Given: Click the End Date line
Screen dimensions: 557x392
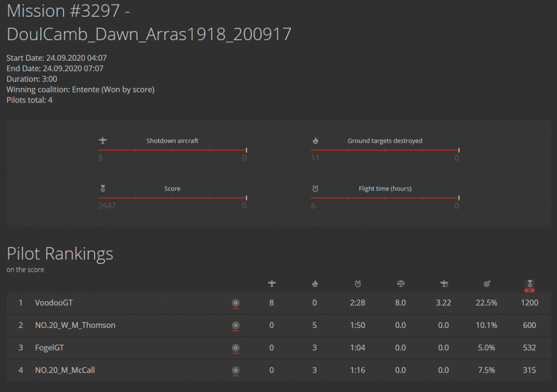Looking at the screenshot, I should (x=55, y=68).
